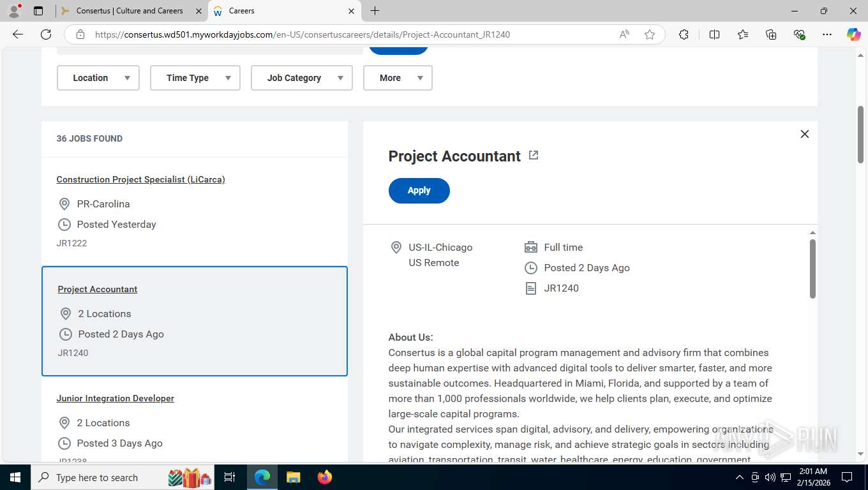Click the Edge icon on the taskbar

pyautogui.click(x=262, y=477)
